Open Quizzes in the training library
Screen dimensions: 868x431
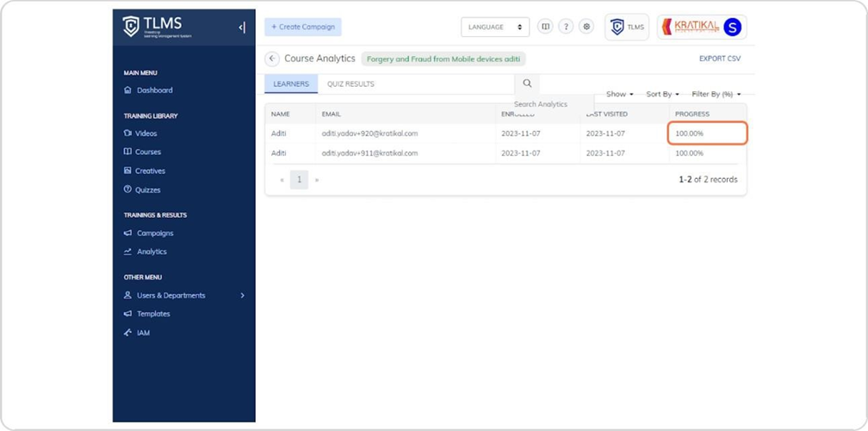pyautogui.click(x=142, y=190)
